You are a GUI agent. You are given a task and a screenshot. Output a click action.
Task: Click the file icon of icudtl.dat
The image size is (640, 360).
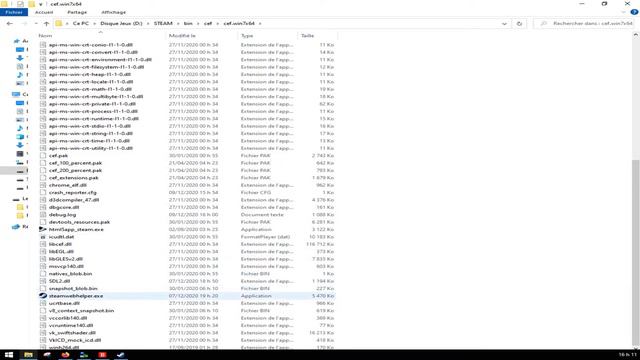43,236
